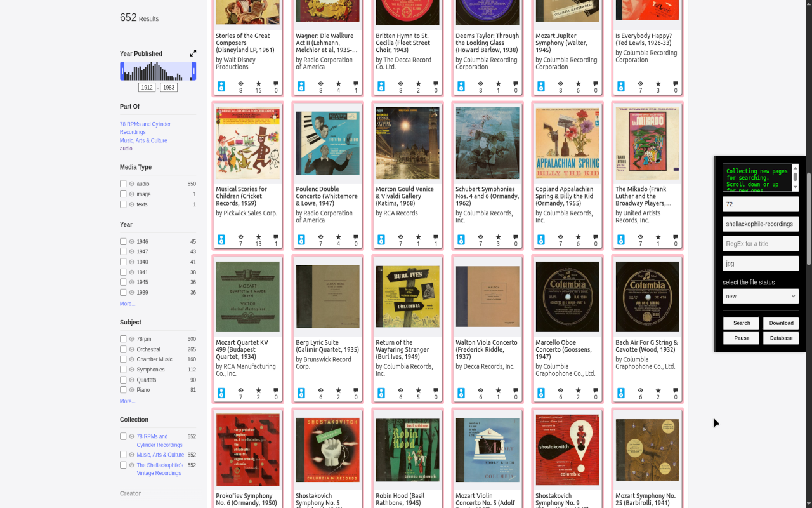
Task: Click the right handle of year range slider
Action: (x=194, y=71)
